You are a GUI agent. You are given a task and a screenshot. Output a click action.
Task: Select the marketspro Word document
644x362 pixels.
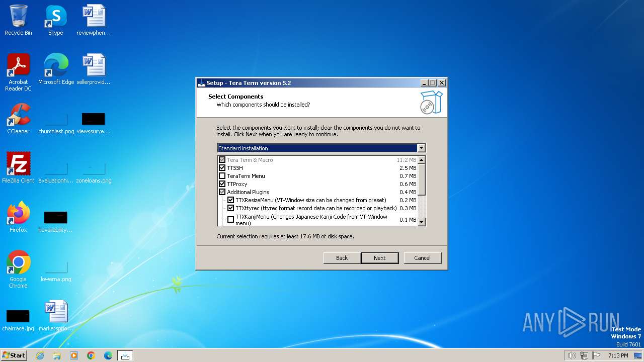(x=56, y=316)
